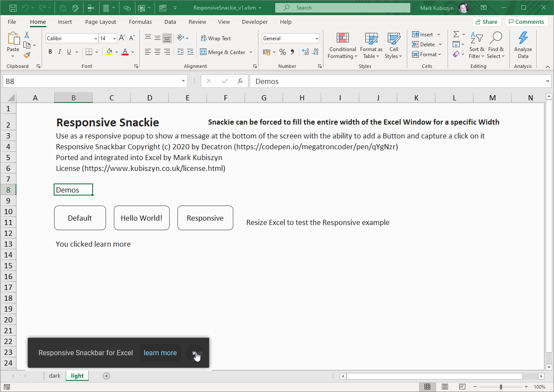Toggle Italic formatting
This screenshot has width=554, height=392.
coord(60,52)
